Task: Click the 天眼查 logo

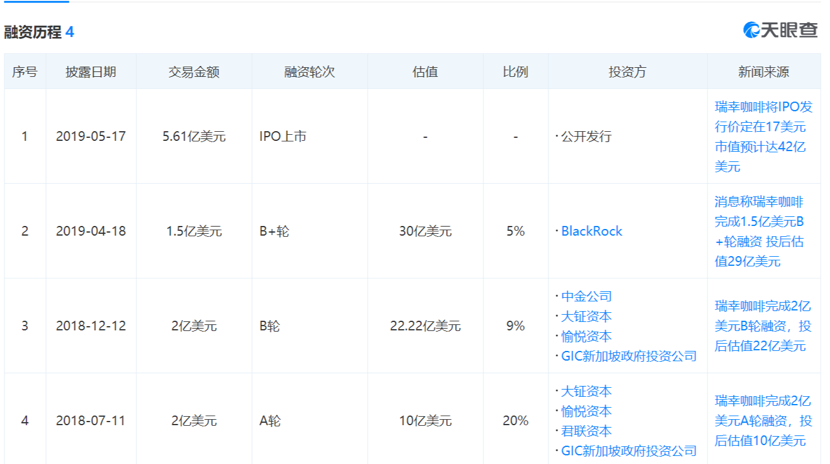Action: tap(780, 30)
